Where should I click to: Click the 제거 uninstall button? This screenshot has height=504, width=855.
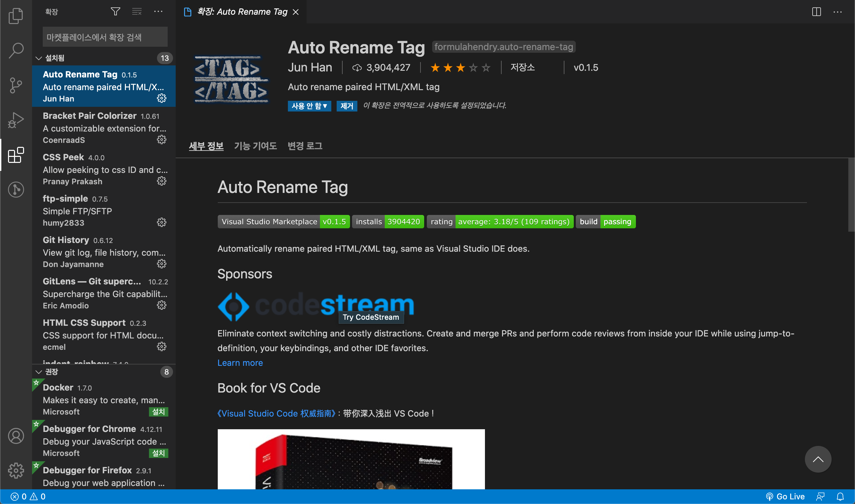(x=346, y=106)
